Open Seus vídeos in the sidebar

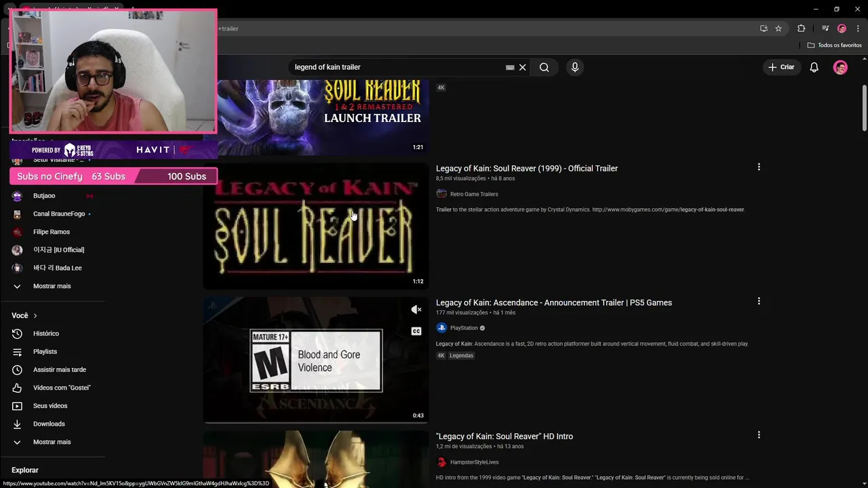point(50,406)
